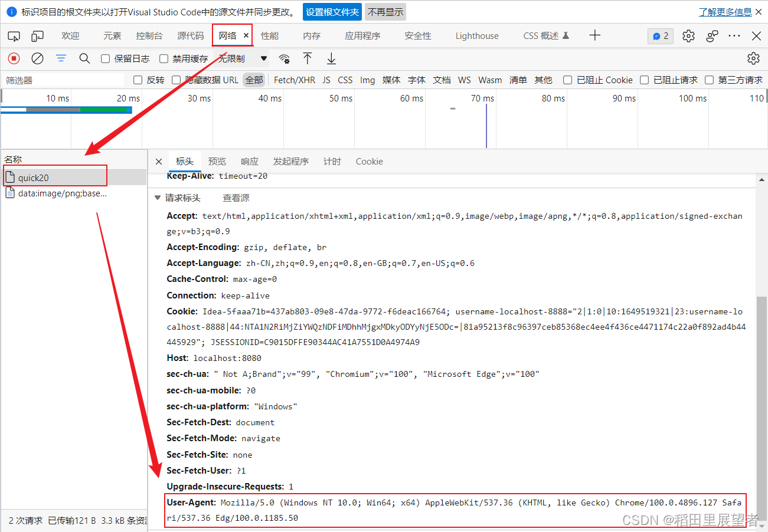Image resolution: width=768 pixels, height=532 pixels.
Task: Select the Preview sub-tab (预览)
Action: coord(217,162)
